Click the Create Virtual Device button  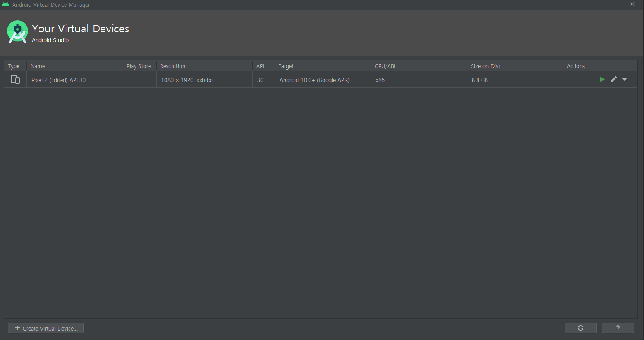pos(46,328)
